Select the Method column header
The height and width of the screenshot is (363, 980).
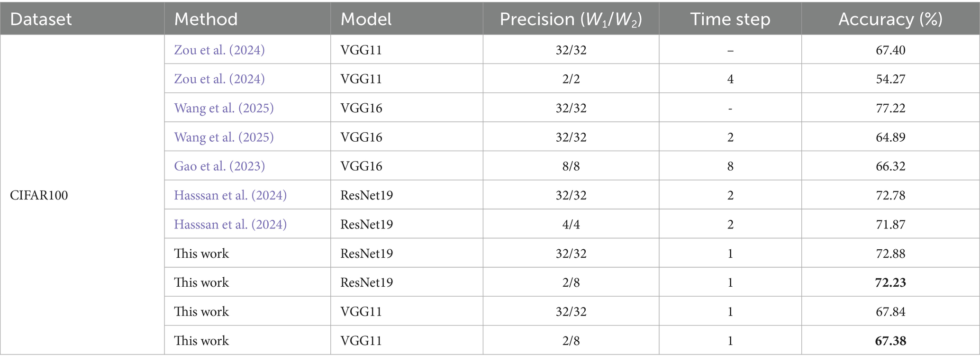pyautogui.click(x=206, y=19)
